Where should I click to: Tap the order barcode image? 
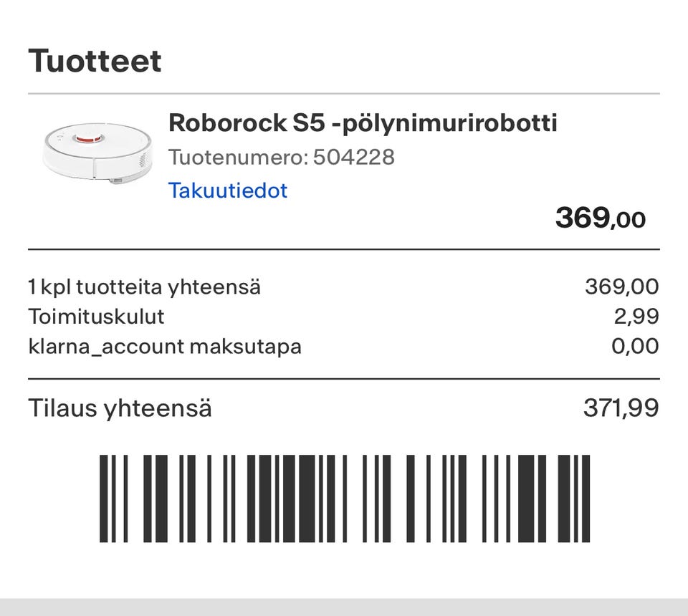click(344, 499)
